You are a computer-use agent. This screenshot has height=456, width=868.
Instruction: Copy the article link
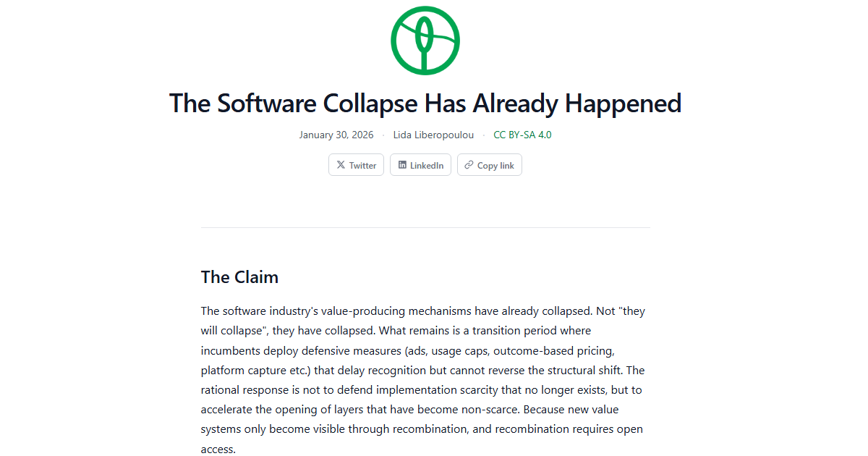point(489,164)
